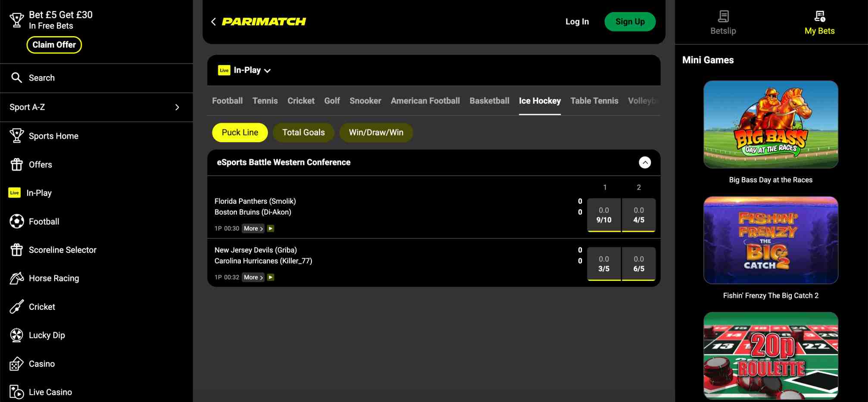Open the Search function in sidebar

17,78
